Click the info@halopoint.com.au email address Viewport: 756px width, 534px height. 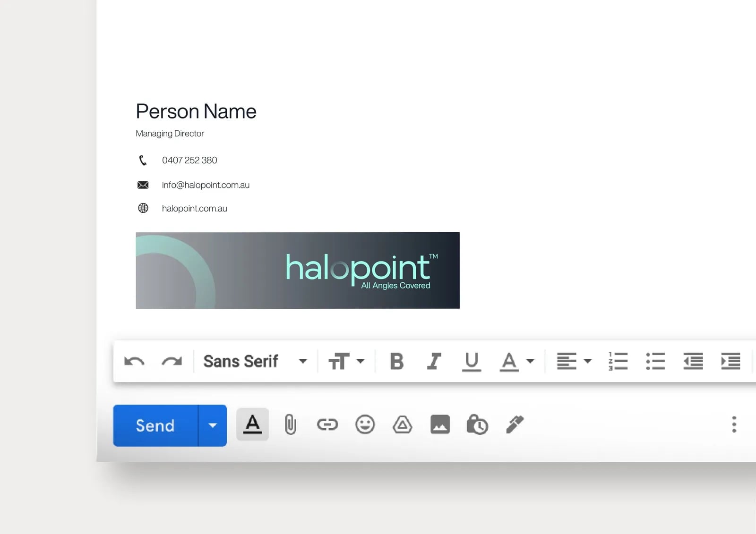[206, 185]
